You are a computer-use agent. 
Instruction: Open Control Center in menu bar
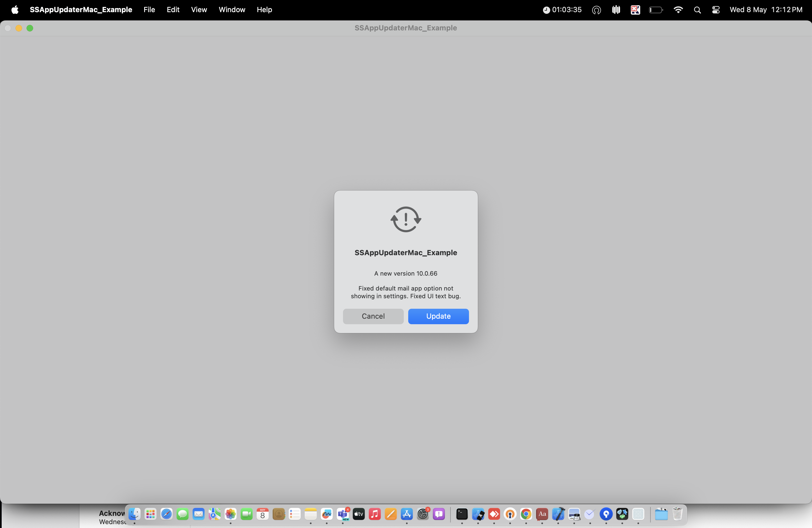pyautogui.click(x=715, y=10)
